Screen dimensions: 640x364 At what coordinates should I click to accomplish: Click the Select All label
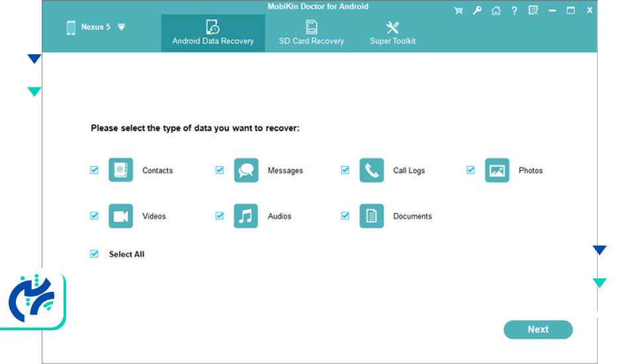pos(126,254)
